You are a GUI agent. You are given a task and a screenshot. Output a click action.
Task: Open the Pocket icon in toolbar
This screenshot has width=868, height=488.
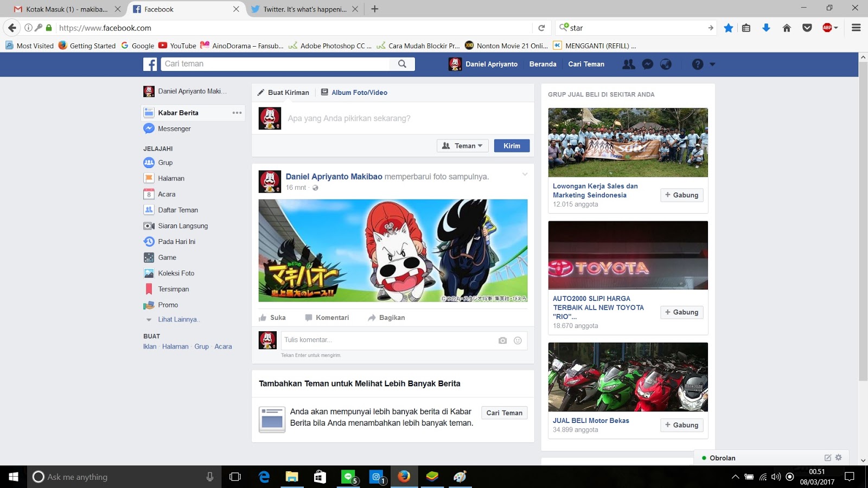pos(807,28)
